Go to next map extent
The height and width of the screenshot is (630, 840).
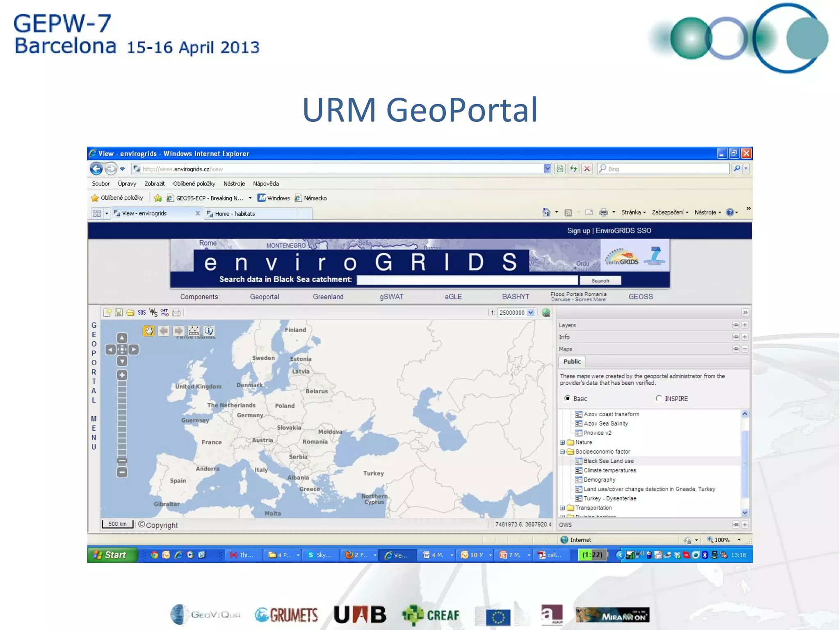coord(178,331)
